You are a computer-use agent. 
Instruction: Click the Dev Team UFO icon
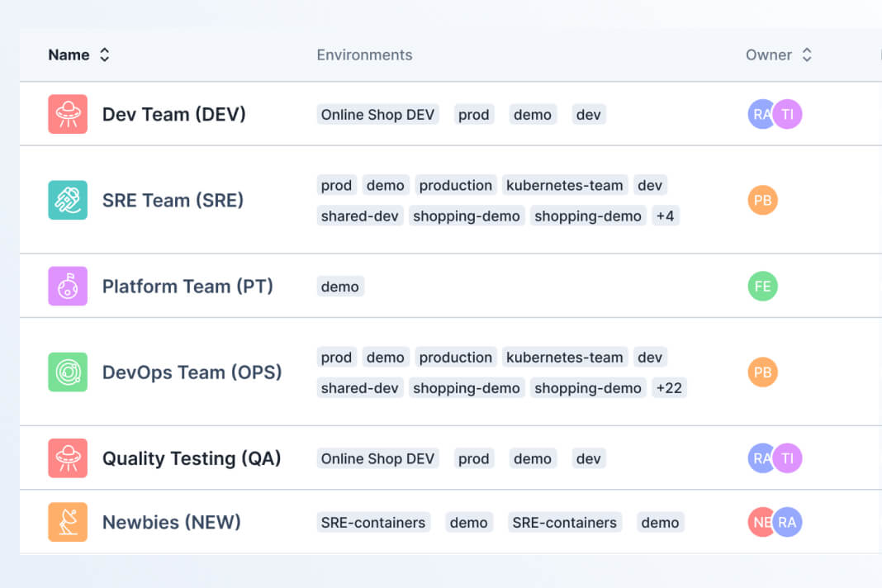coord(67,114)
